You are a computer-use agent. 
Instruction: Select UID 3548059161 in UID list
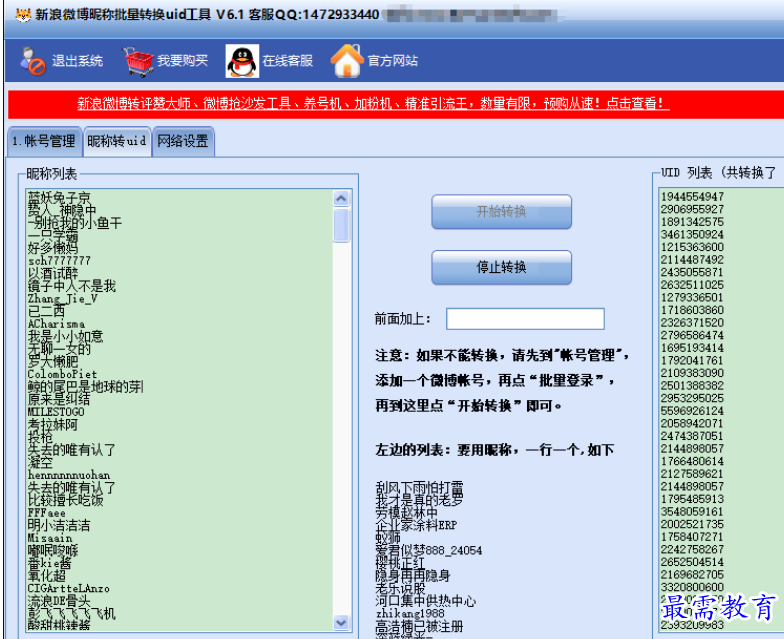click(692, 512)
